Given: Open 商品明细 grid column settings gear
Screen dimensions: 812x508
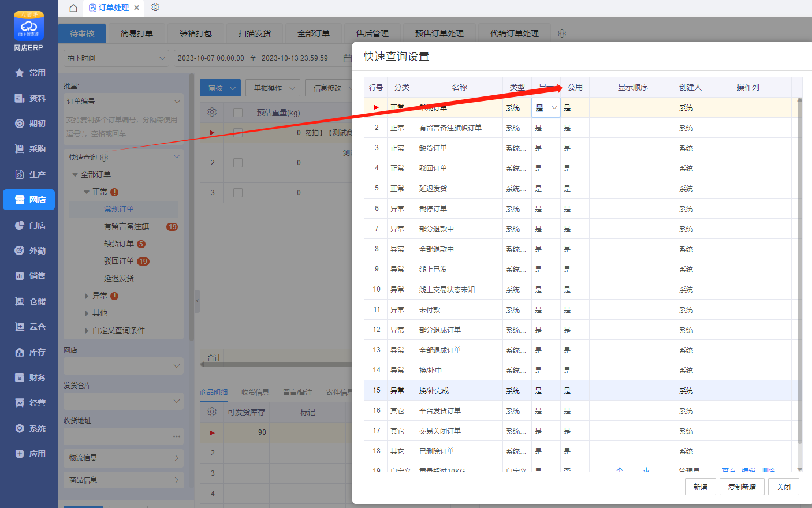Looking at the screenshot, I should 212,412.
